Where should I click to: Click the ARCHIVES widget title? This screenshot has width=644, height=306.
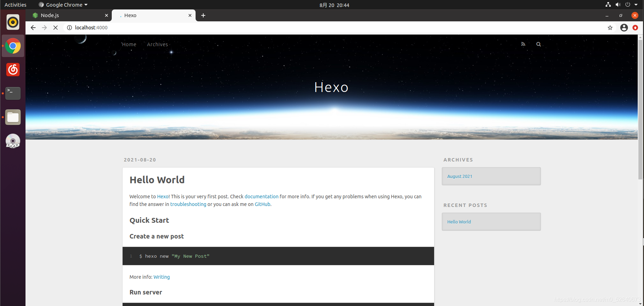pos(458,160)
